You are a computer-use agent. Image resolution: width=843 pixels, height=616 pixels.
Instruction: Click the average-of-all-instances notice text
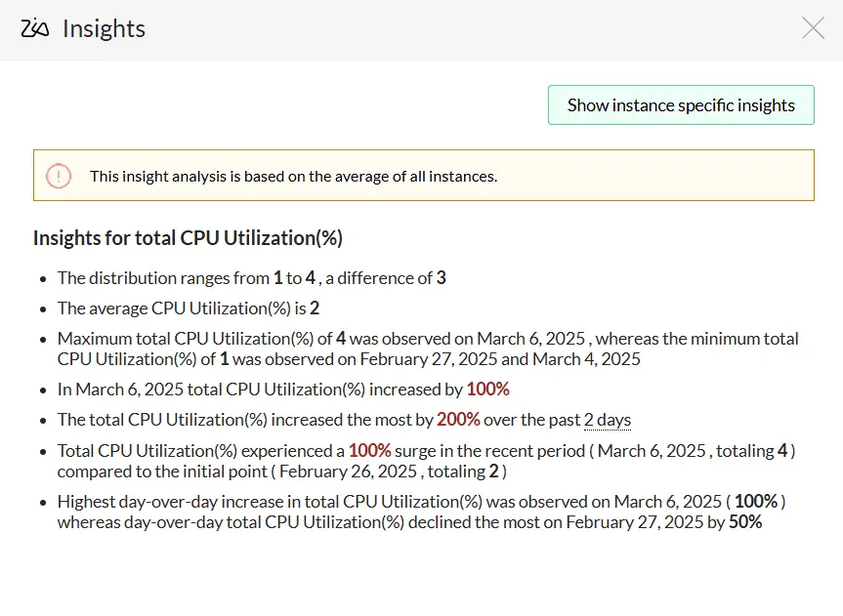tap(293, 177)
